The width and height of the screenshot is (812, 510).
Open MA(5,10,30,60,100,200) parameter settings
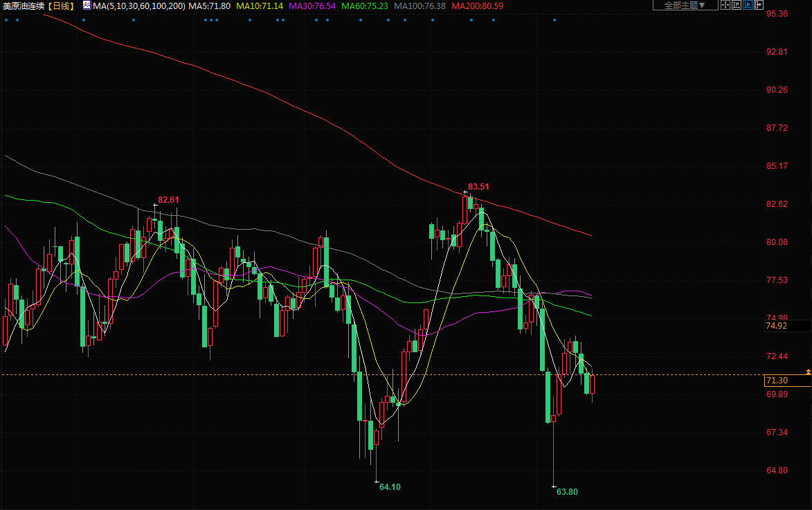click(139, 6)
